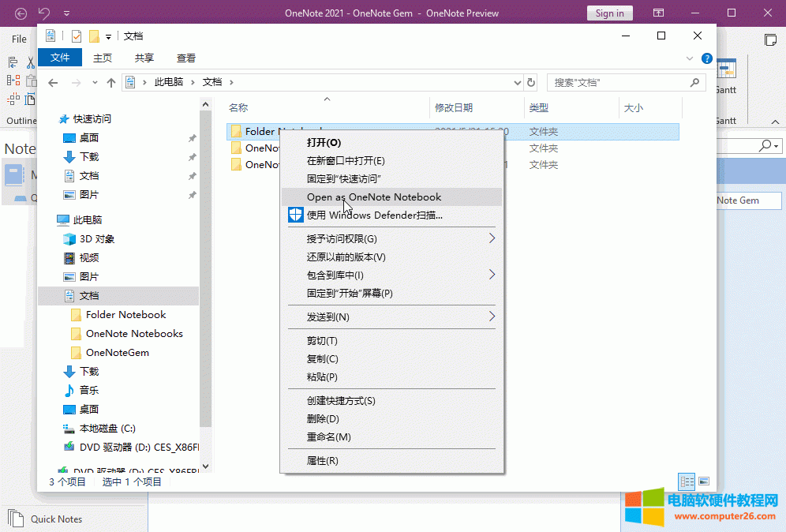
Task: Switch to large icons view in the status bar
Action: point(704,481)
